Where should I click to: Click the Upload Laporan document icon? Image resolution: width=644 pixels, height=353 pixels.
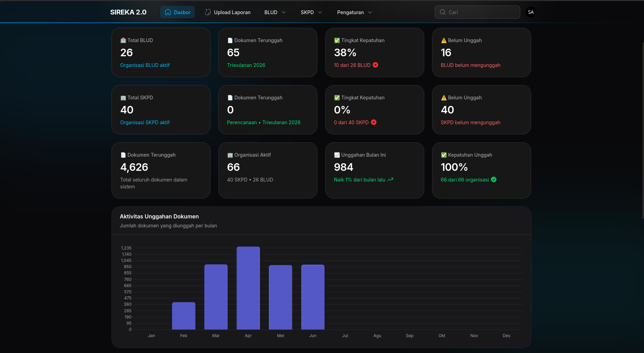pyautogui.click(x=208, y=12)
